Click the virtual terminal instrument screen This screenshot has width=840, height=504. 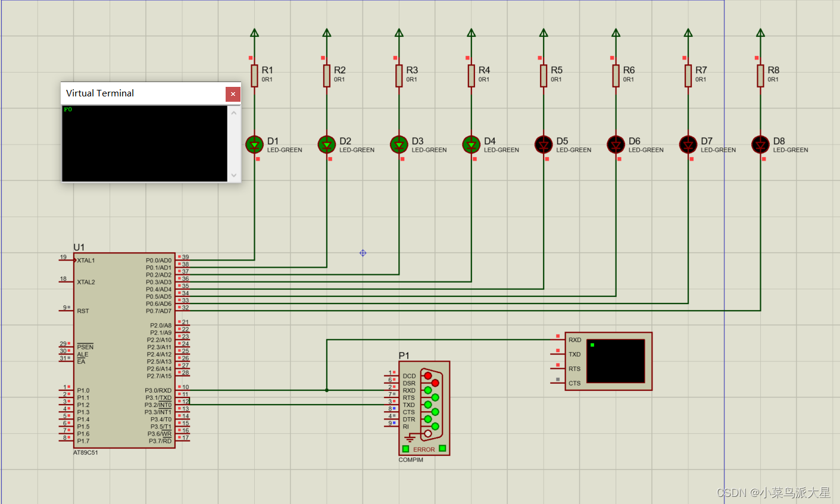pos(616,361)
